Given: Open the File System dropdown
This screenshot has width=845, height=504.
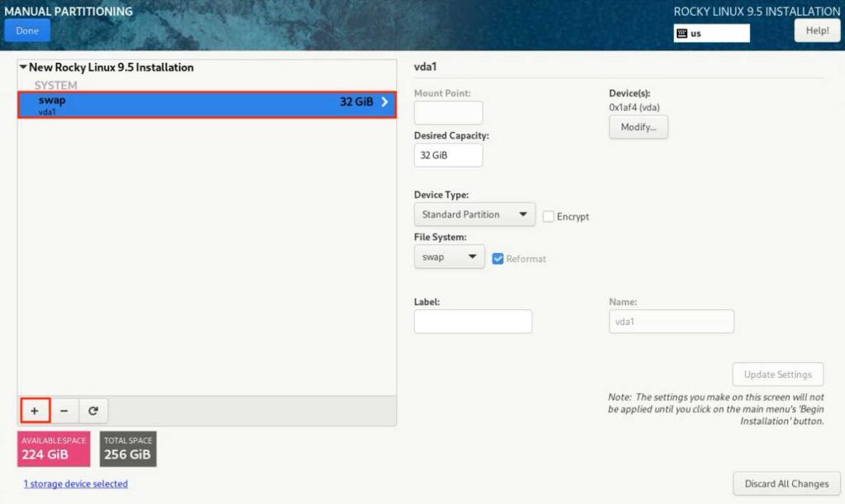Looking at the screenshot, I should 449,257.
